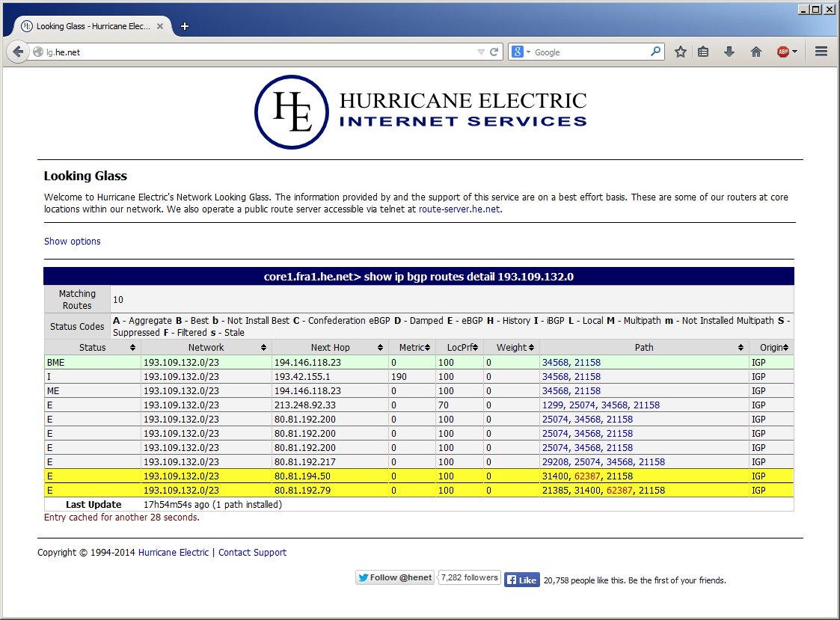This screenshot has height=620, width=840.
Task: Open the route-server.he.net link
Action: pos(459,209)
